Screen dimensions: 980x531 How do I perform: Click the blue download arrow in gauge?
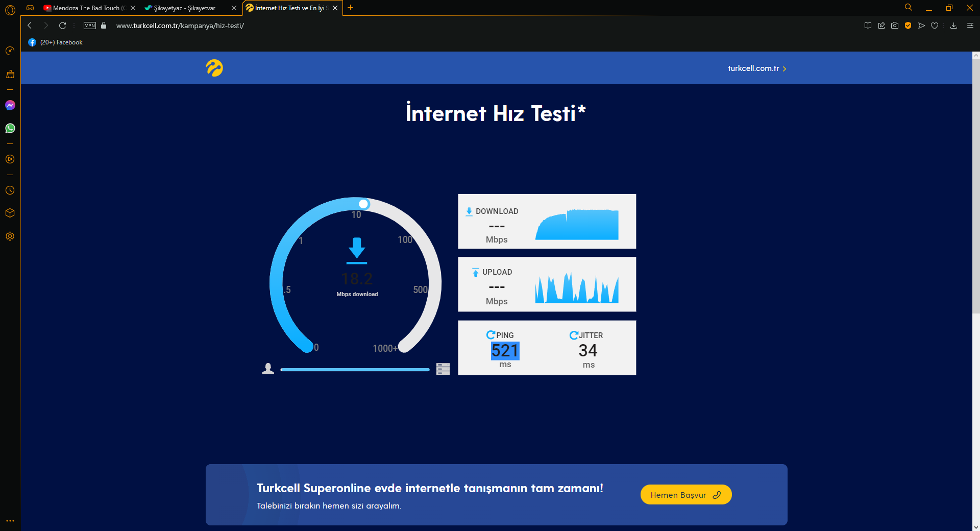(x=357, y=251)
